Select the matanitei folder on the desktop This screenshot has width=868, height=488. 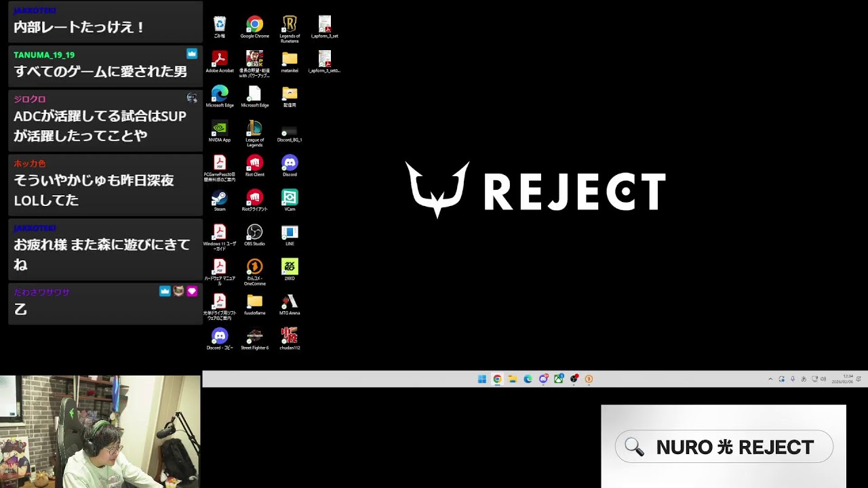290,62
